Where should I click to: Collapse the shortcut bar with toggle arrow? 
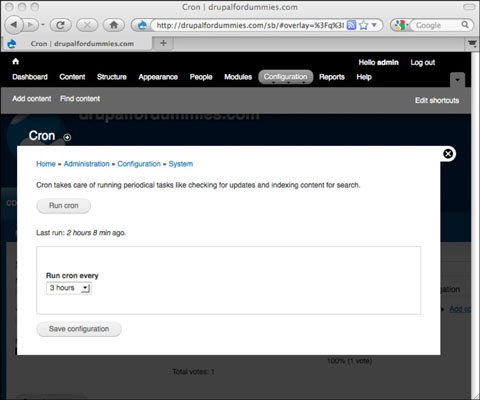457,80
